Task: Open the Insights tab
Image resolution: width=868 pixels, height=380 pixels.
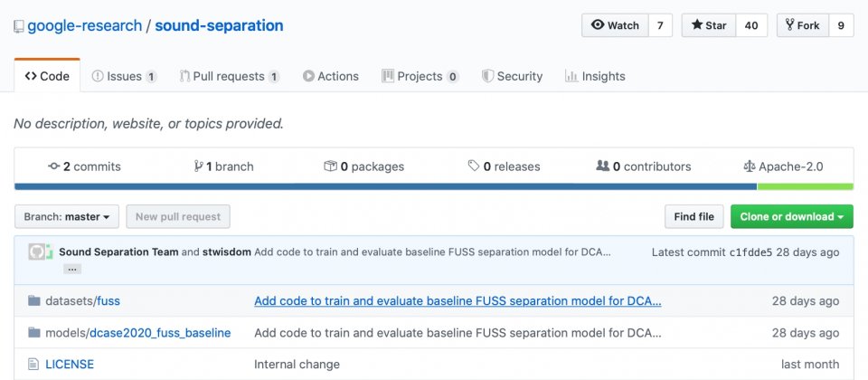Action: point(595,76)
